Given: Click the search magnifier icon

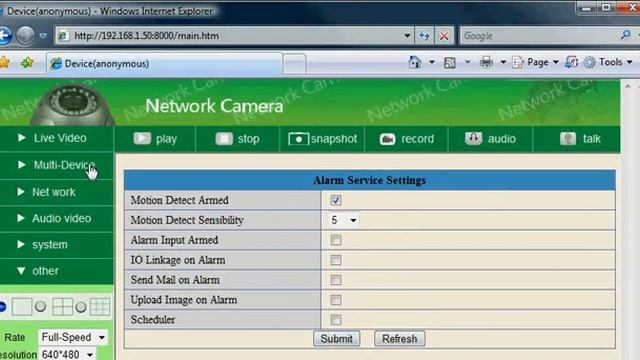Looking at the screenshot, I should click(626, 35).
